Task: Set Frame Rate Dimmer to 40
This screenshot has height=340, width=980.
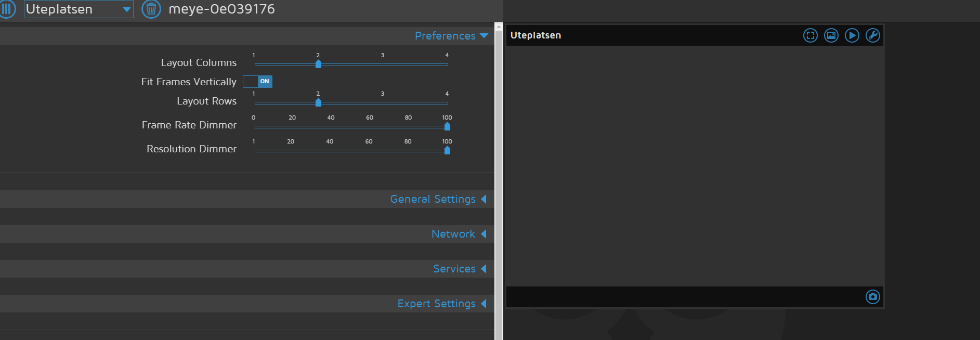Action: click(331, 127)
